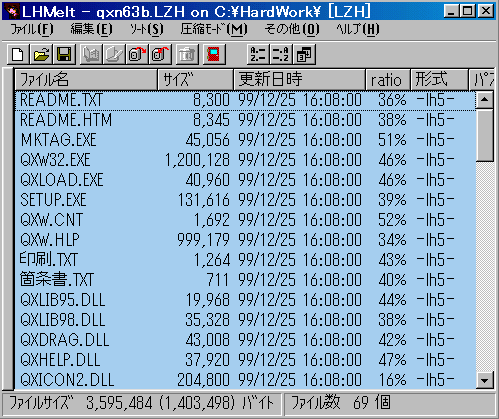Image resolution: width=499 pixels, height=419 pixels.
Task: Sort by the 更新日時 column header
Action: [300, 80]
